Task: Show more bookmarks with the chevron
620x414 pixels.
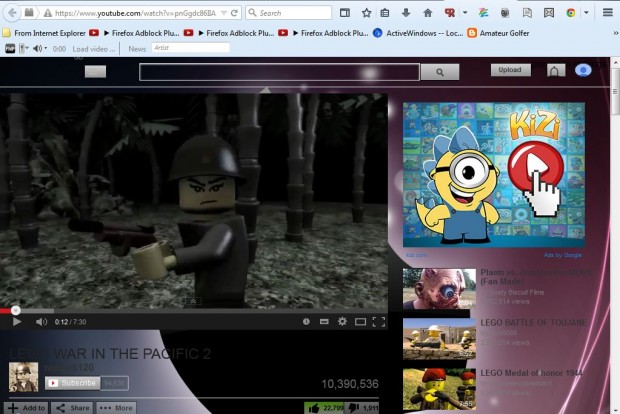Action: pos(616,33)
